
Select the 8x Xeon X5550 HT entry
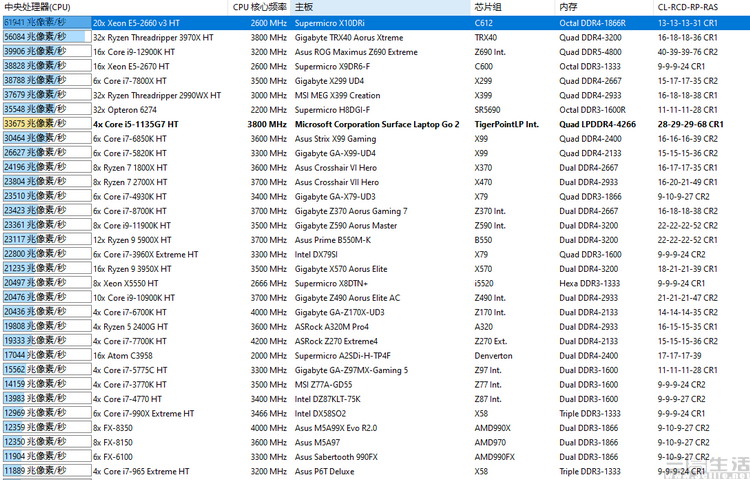(125, 284)
